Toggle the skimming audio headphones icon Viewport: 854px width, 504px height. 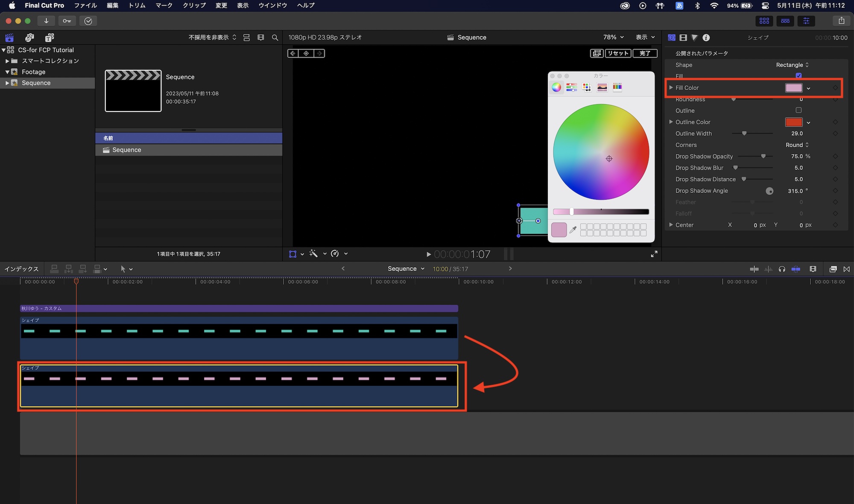point(782,269)
